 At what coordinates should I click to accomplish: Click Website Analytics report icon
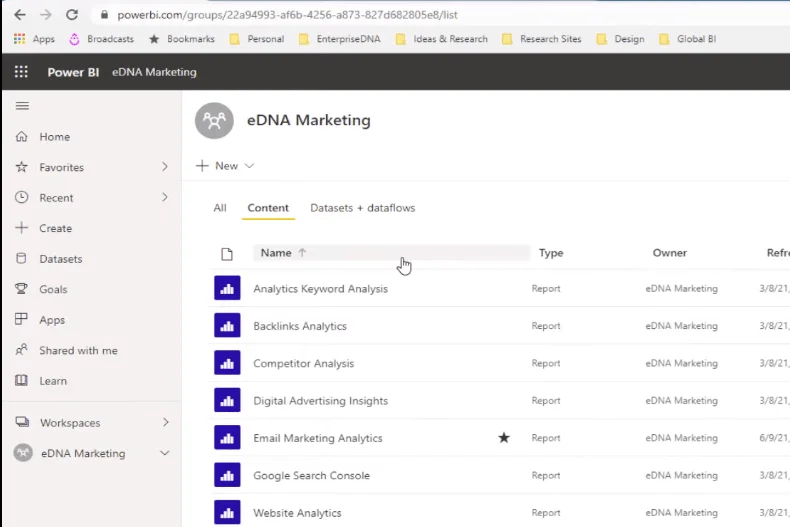(x=227, y=512)
